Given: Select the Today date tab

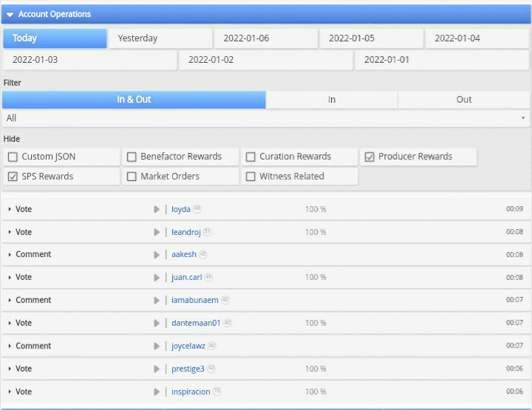Looking at the screenshot, I should pos(55,38).
